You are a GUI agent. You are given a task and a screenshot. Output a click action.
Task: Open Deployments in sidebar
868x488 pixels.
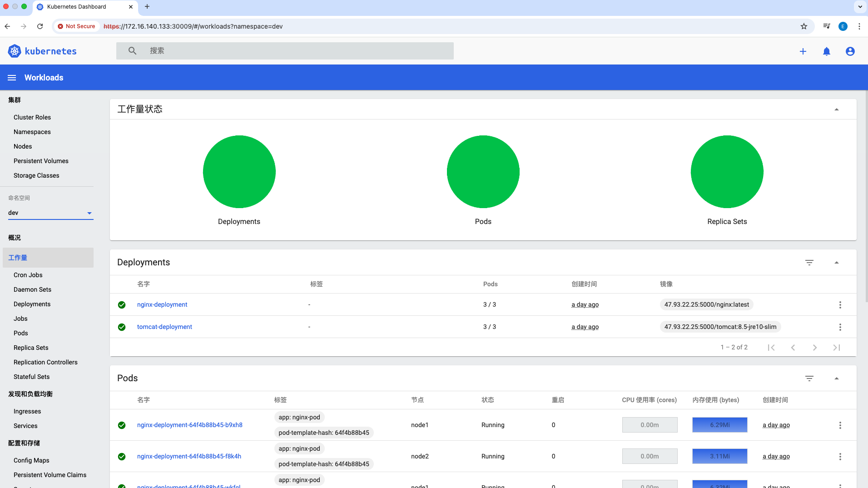(32, 304)
